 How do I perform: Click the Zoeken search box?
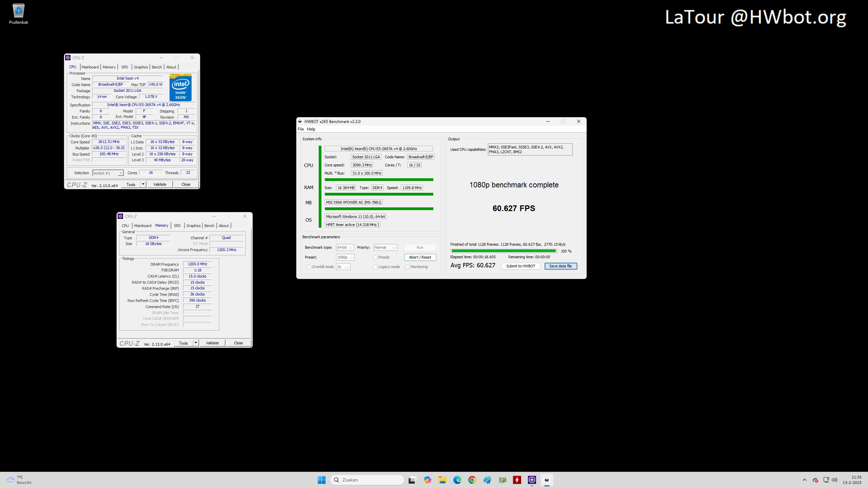[367, 480]
